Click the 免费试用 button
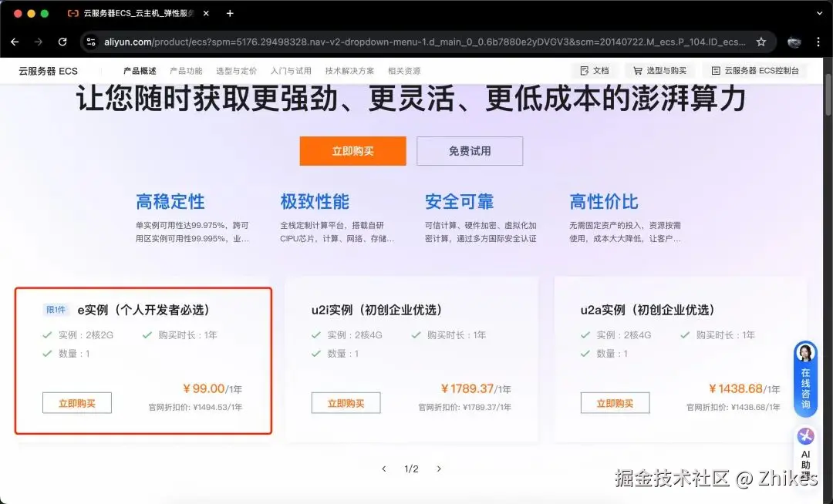Screen dimensions: 833x504 click(x=470, y=151)
